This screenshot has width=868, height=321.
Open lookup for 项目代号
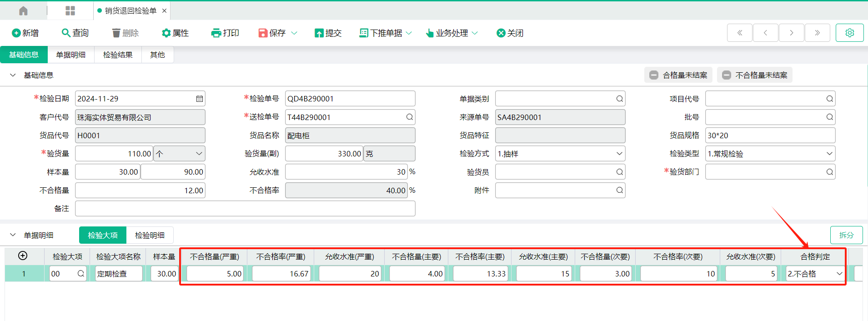829,99
